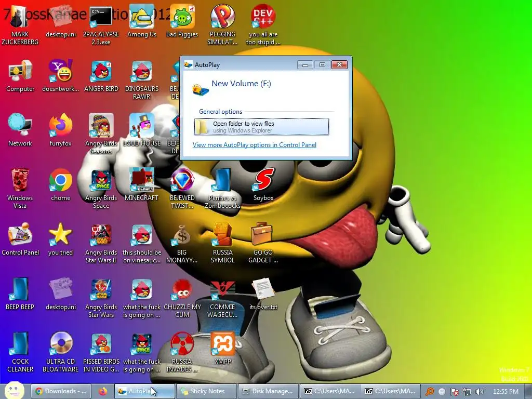Select GO GO GADGET... briefcase icon
This screenshot has height=399, width=532.
pos(263,243)
